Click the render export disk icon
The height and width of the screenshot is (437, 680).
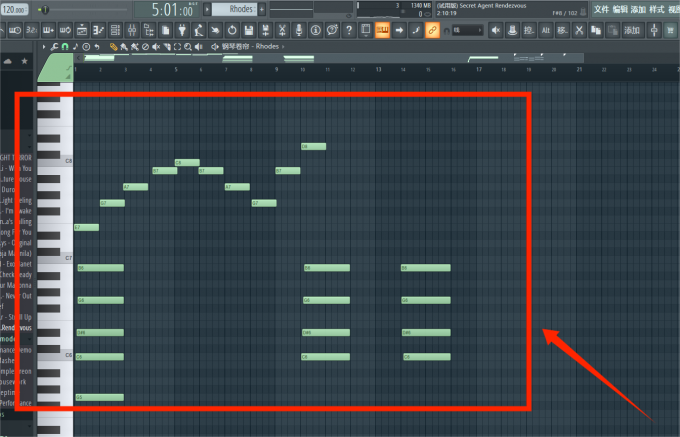coord(265,30)
